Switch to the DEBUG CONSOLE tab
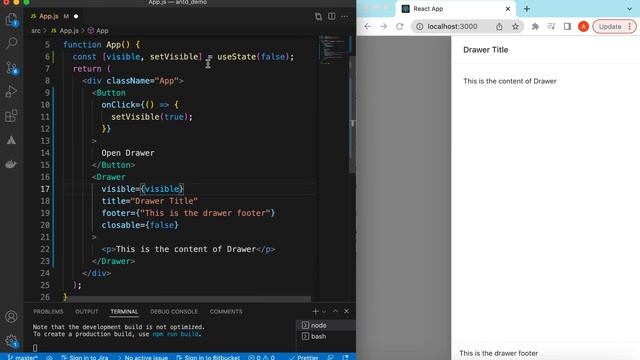 (174, 311)
